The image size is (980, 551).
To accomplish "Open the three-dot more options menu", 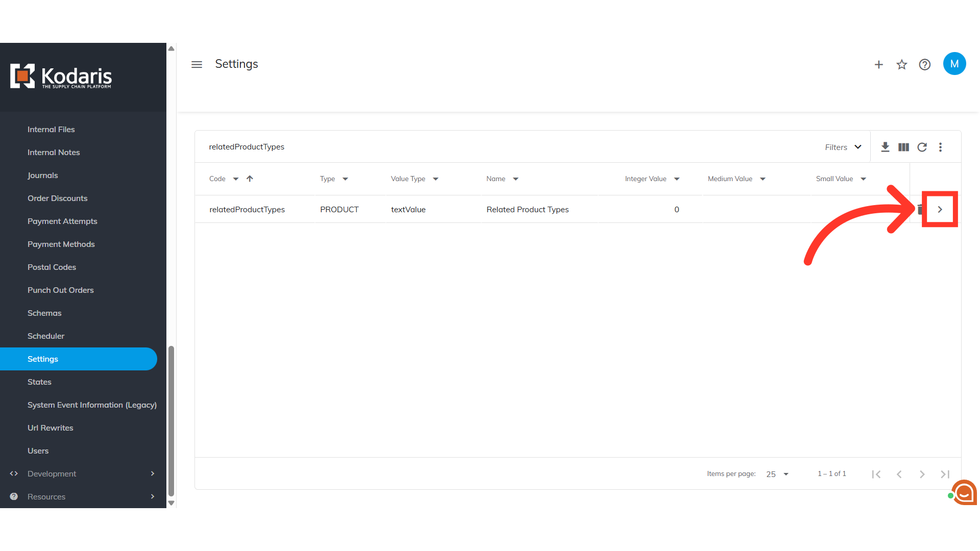I will tap(940, 147).
